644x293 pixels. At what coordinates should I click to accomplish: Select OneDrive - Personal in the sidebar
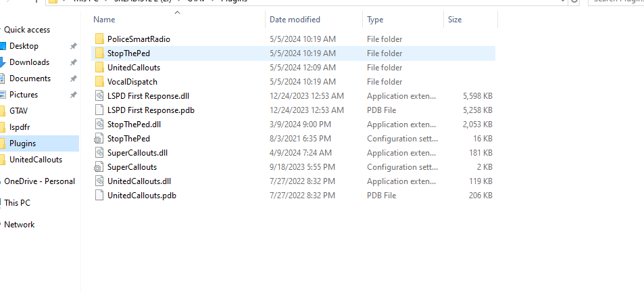pos(39,181)
